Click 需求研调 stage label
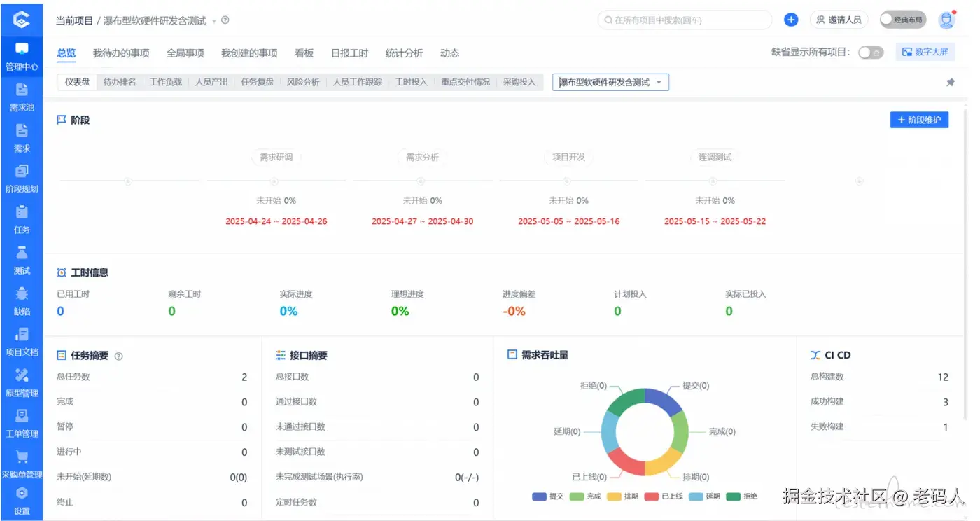Viewport: 980px width, 521px height. coord(276,158)
